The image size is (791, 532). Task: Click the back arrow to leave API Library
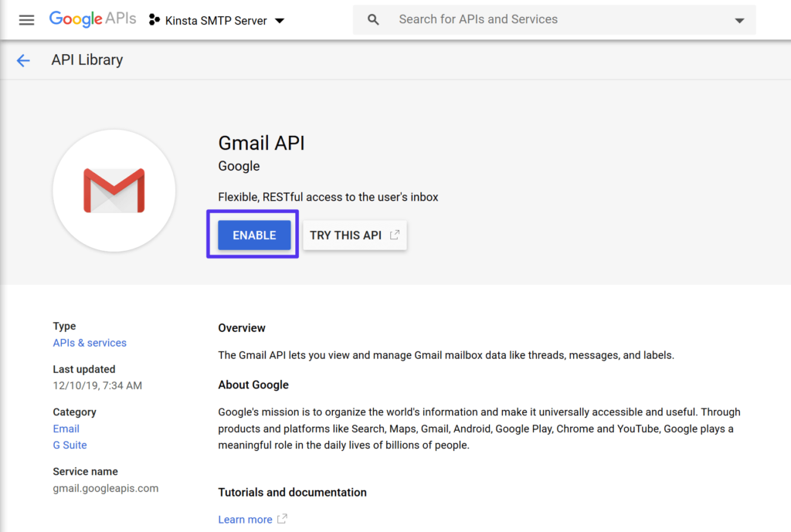[23, 59]
